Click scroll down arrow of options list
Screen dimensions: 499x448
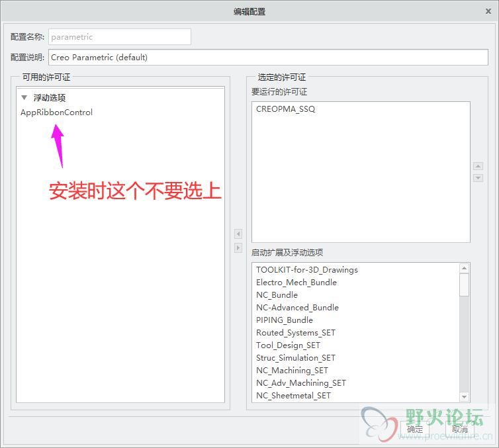pos(465,397)
